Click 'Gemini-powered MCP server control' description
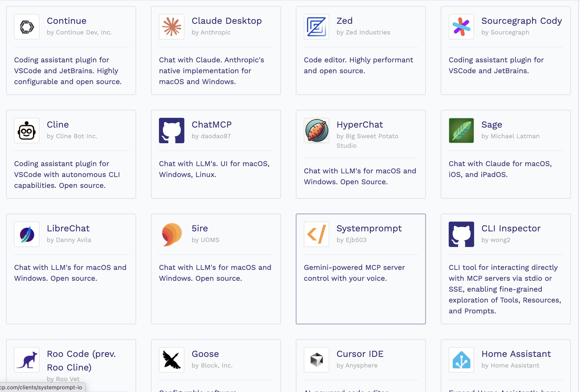580x392 pixels. point(354,273)
